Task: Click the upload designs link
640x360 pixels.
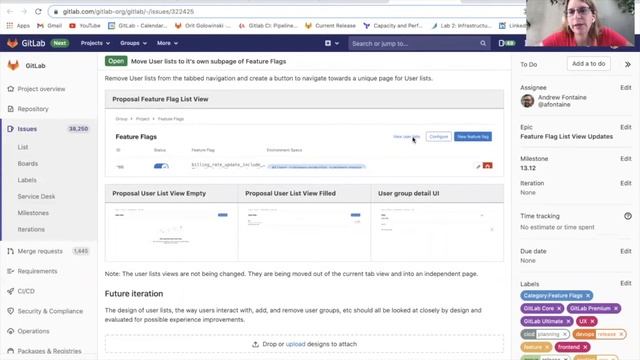Action: [x=296, y=344]
